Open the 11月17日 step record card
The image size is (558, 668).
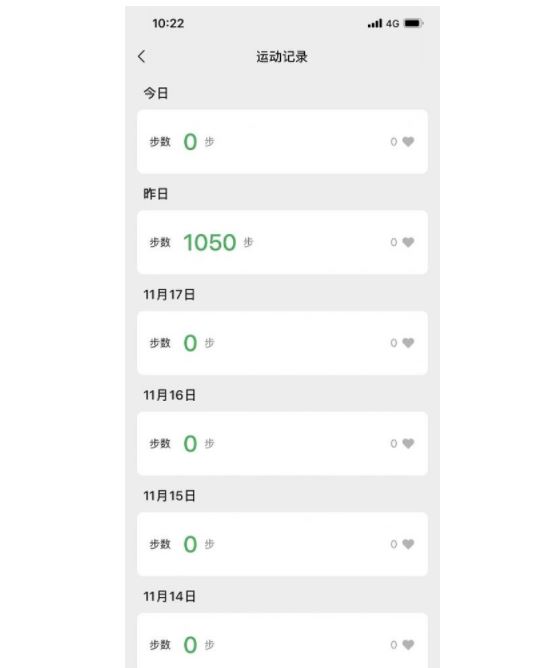[x=282, y=343]
